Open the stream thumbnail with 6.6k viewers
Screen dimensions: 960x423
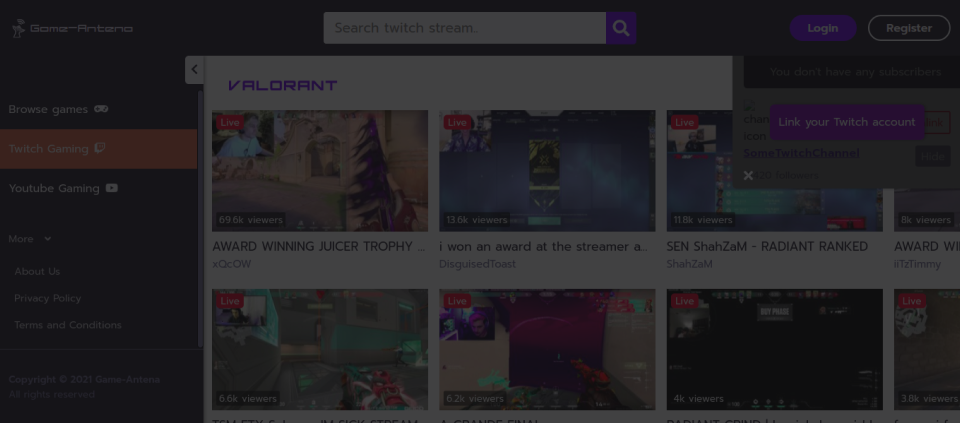coord(320,350)
